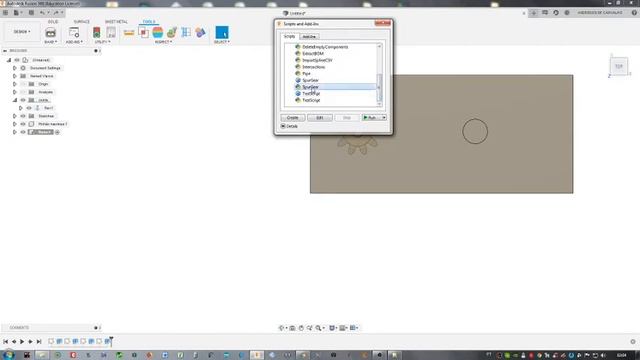Go to timeline end

(x=39, y=342)
